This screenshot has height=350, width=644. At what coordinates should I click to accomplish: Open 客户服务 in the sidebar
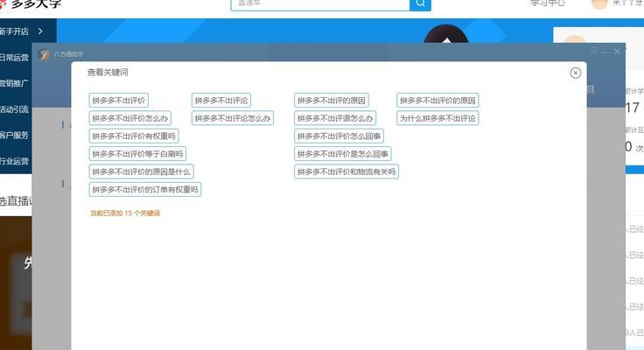pyautogui.click(x=14, y=135)
